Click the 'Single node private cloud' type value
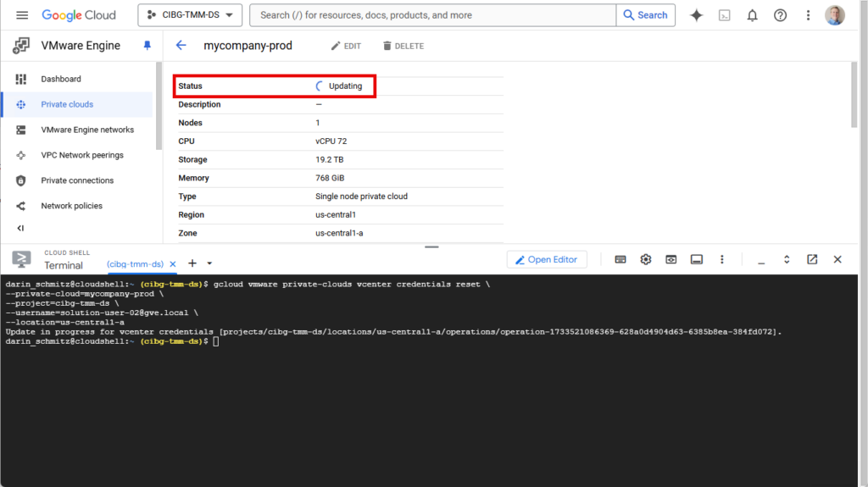Image resolution: width=868 pixels, height=487 pixels. point(361,196)
